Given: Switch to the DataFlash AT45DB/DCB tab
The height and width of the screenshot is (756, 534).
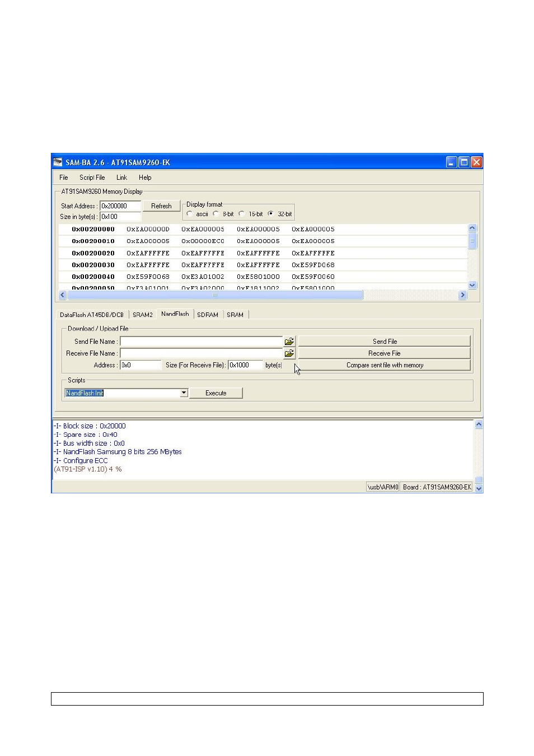Looking at the screenshot, I should (92, 315).
